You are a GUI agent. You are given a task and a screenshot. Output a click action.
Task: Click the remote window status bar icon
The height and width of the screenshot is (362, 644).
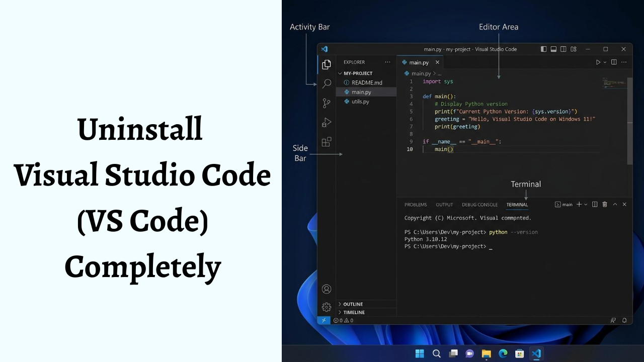pyautogui.click(x=324, y=320)
